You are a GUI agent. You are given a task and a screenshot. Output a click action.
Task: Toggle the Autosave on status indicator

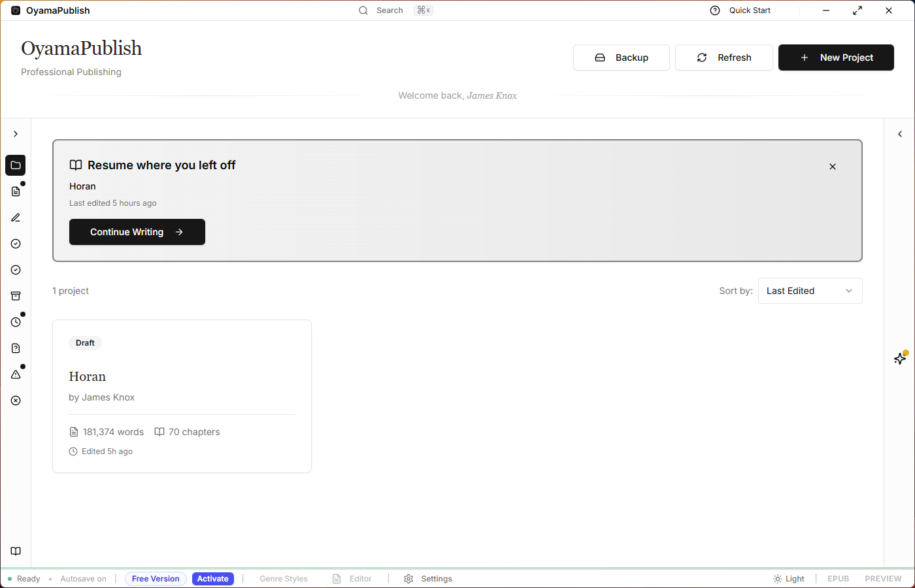83,579
